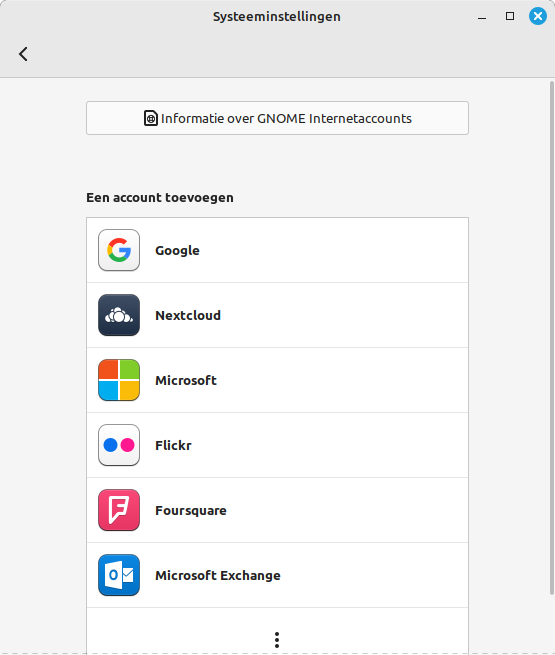Click the vertical scrollbar
Image resolution: width=555 pixels, height=655 pixels.
click(552, 338)
